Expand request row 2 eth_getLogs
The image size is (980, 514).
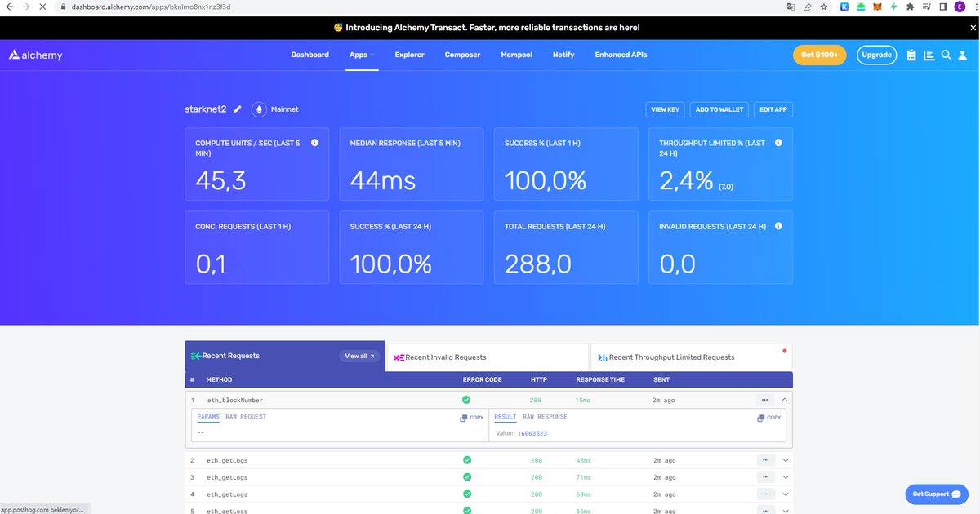tap(785, 460)
